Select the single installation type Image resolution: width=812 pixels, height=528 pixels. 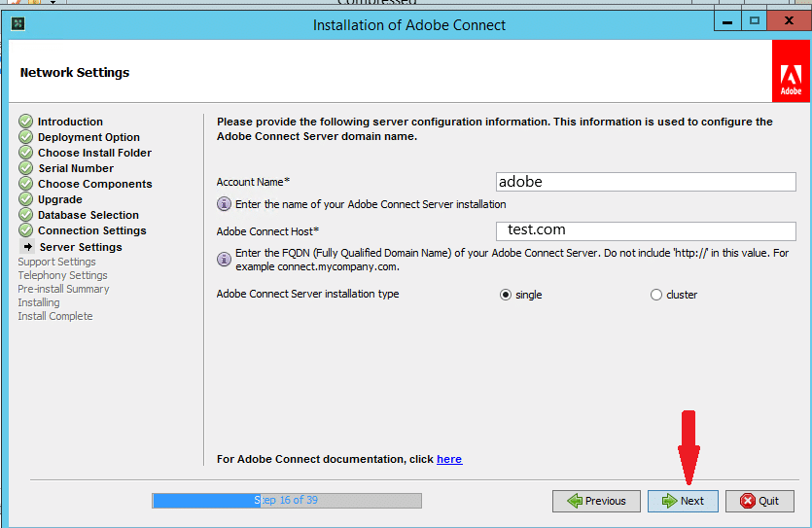[506, 295]
